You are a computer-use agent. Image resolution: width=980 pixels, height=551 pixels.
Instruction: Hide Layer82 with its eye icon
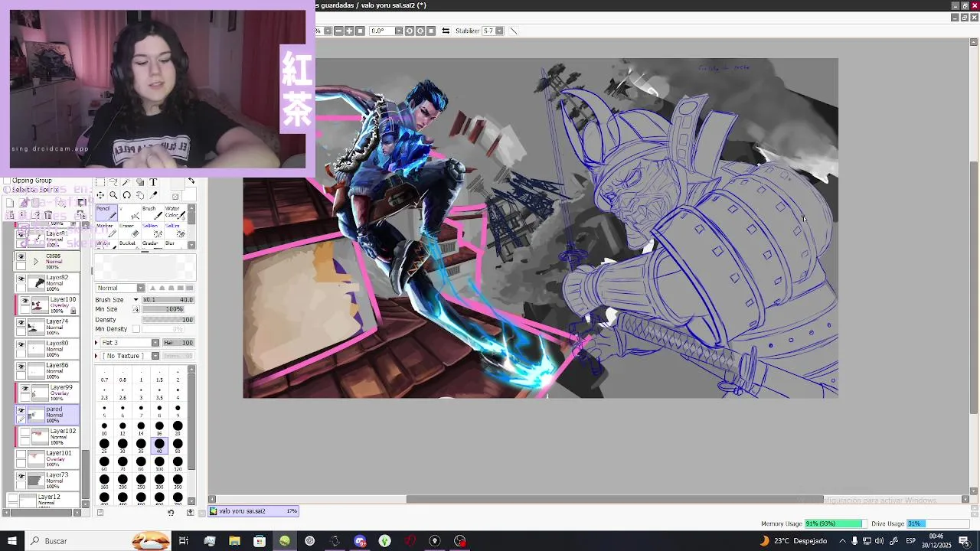(x=21, y=279)
